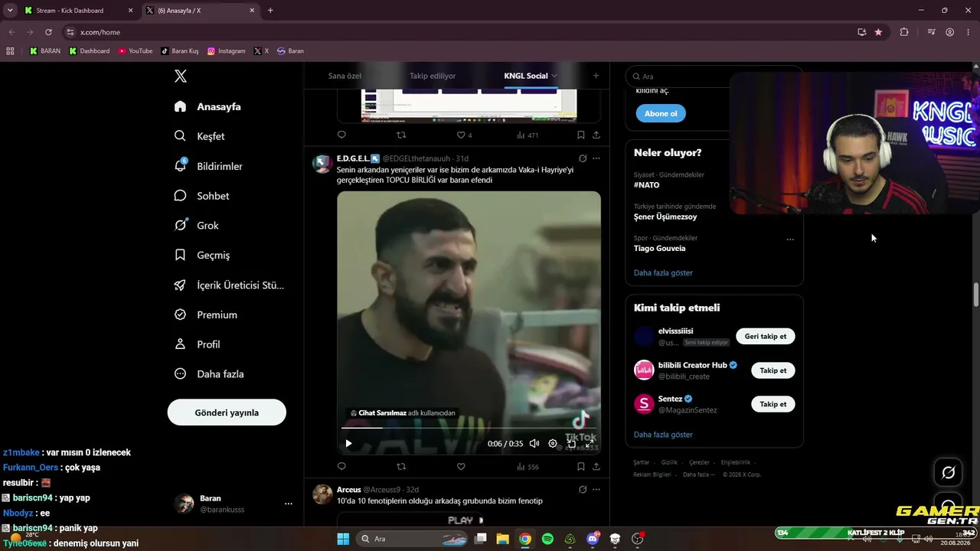Open the #NATO trending topic
The height and width of the screenshot is (551, 980).
(646, 185)
